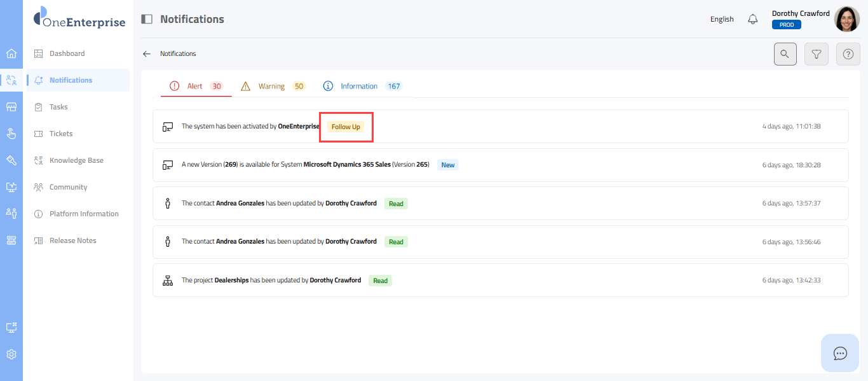868x381 pixels.
Task: Click the search magnifier icon button
Action: click(785, 54)
